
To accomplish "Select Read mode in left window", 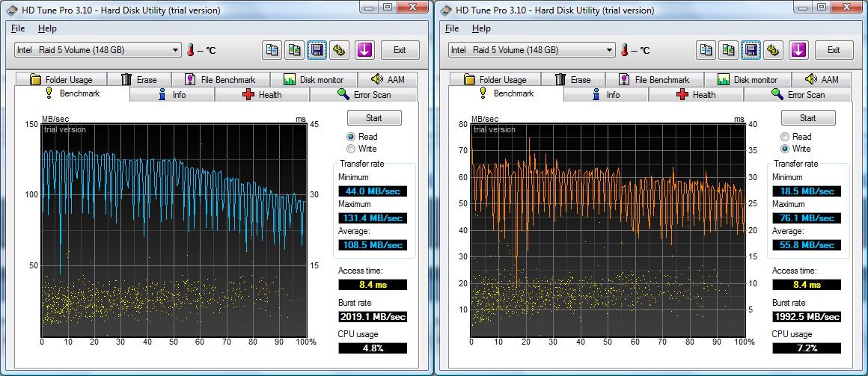I will click(x=362, y=137).
